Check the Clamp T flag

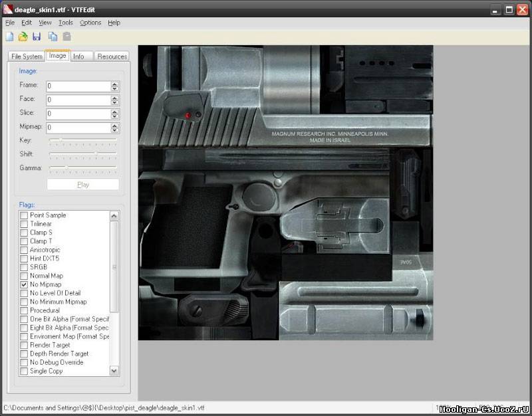click(x=24, y=241)
